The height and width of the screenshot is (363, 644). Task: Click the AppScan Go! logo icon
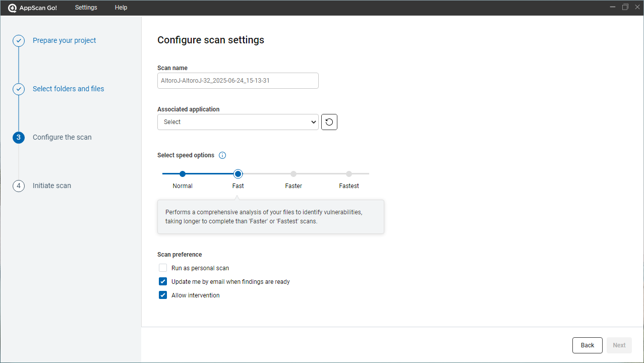12,8
